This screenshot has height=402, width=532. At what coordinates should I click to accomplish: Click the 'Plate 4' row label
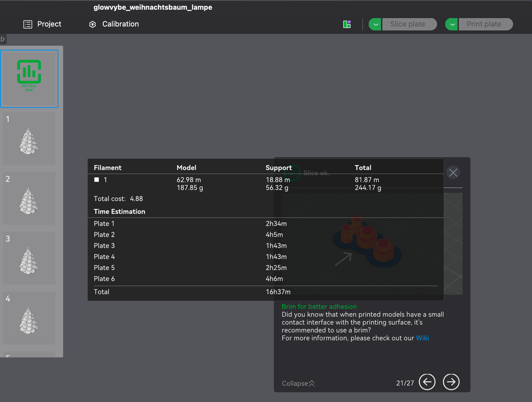coord(104,257)
